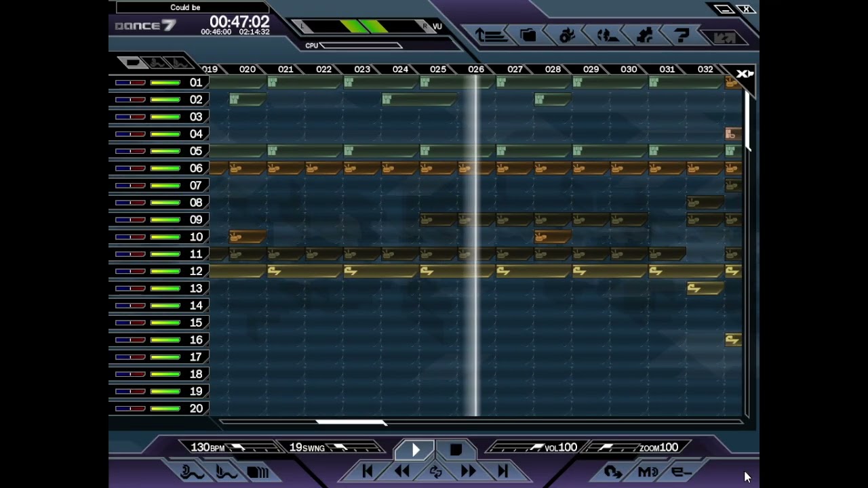Click the curved arrow icon at bottom right

(x=613, y=472)
